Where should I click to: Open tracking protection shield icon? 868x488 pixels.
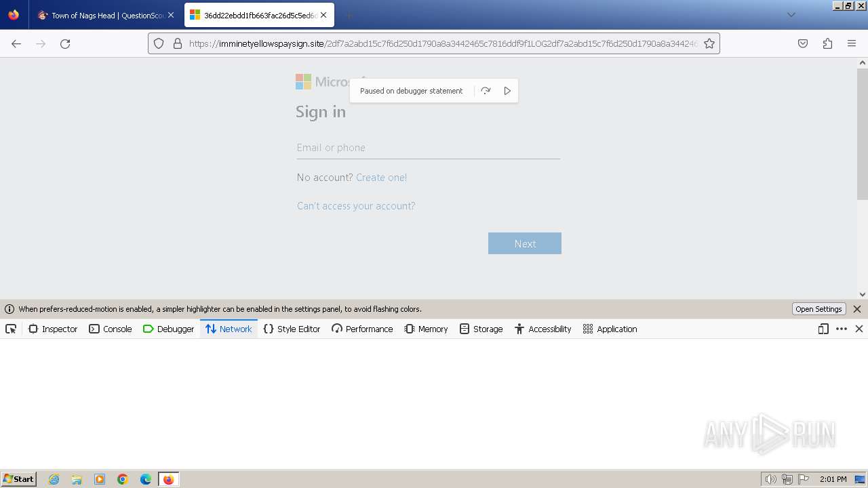tap(159, 43)
